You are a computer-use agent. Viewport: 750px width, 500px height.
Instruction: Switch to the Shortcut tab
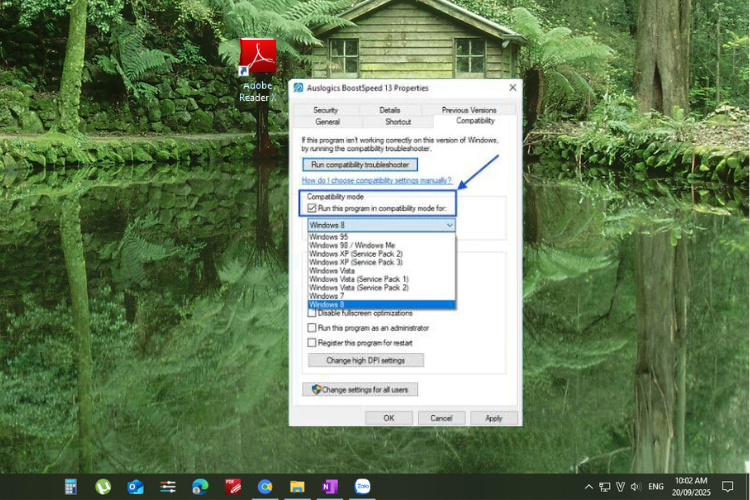[x=398, y=122]
